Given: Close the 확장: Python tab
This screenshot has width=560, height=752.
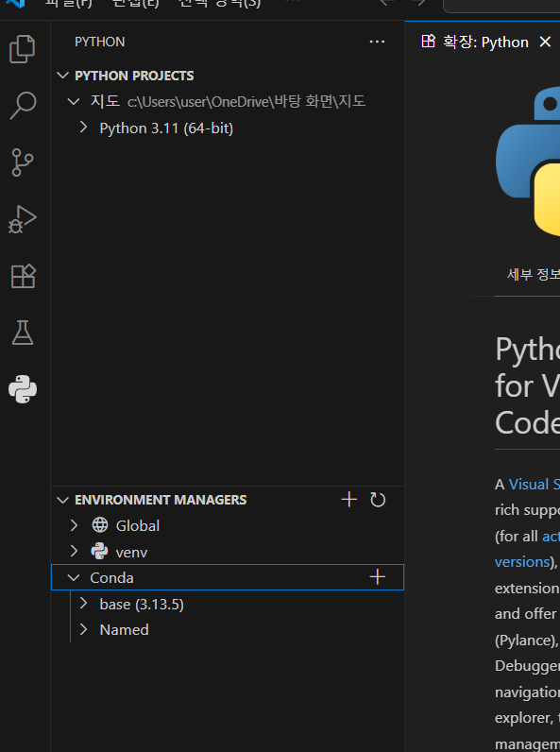Looking at the screenshot, I should click(545, 42).
